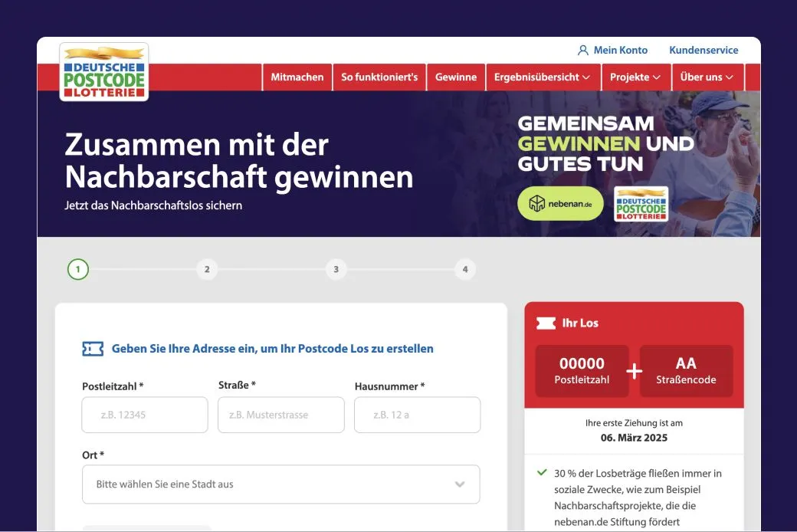
Task: Click the Deutsche Postcode Lotterie logo in header
Action: pos(104,72)
